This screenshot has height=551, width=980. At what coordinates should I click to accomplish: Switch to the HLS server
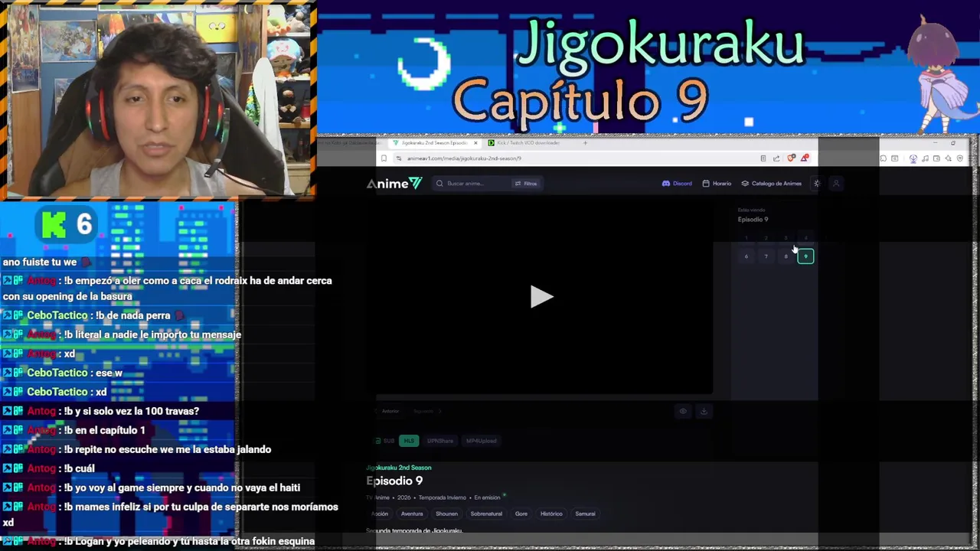click(409, 441)
